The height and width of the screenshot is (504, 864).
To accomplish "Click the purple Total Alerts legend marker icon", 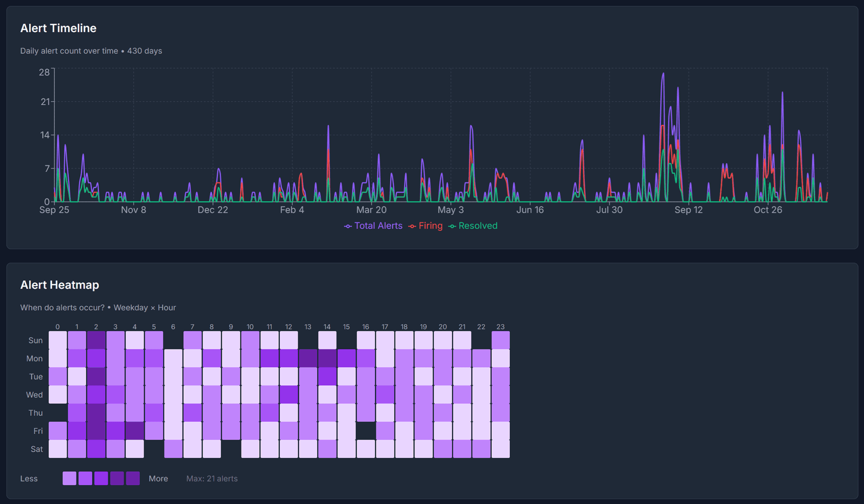I will point(347,226).
